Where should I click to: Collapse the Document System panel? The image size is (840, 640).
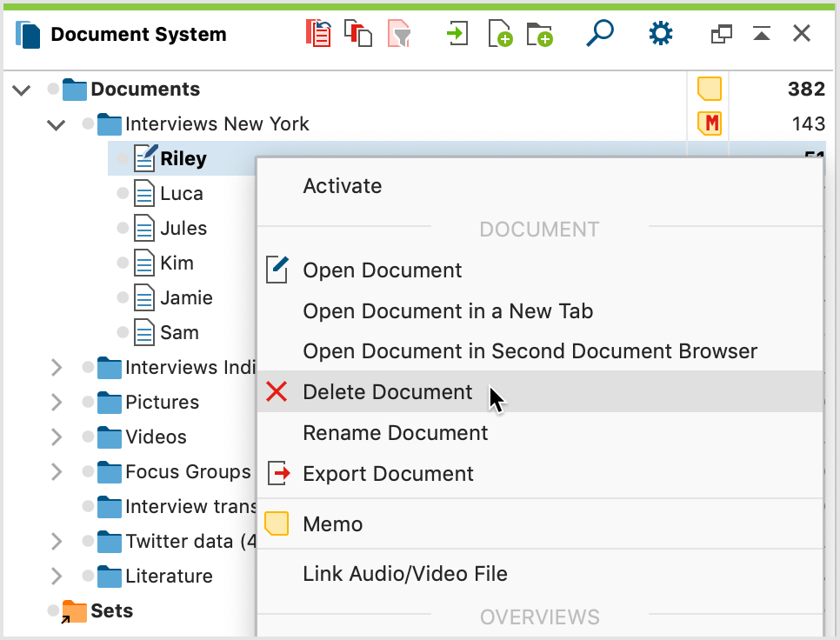pyautogui.click(x=761, y=34)
